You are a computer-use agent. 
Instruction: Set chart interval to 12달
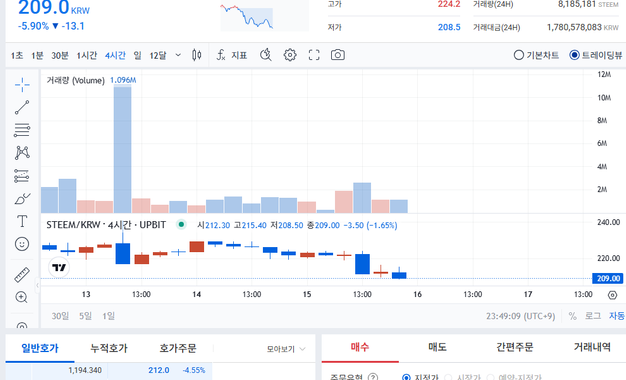pos(158,55)
